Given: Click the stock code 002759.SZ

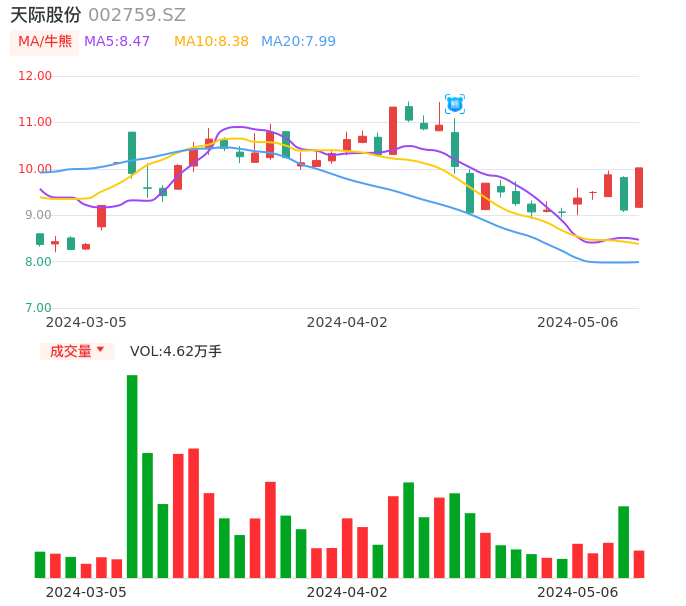Looking at the screenshot, I should click(x=137, y=15).
